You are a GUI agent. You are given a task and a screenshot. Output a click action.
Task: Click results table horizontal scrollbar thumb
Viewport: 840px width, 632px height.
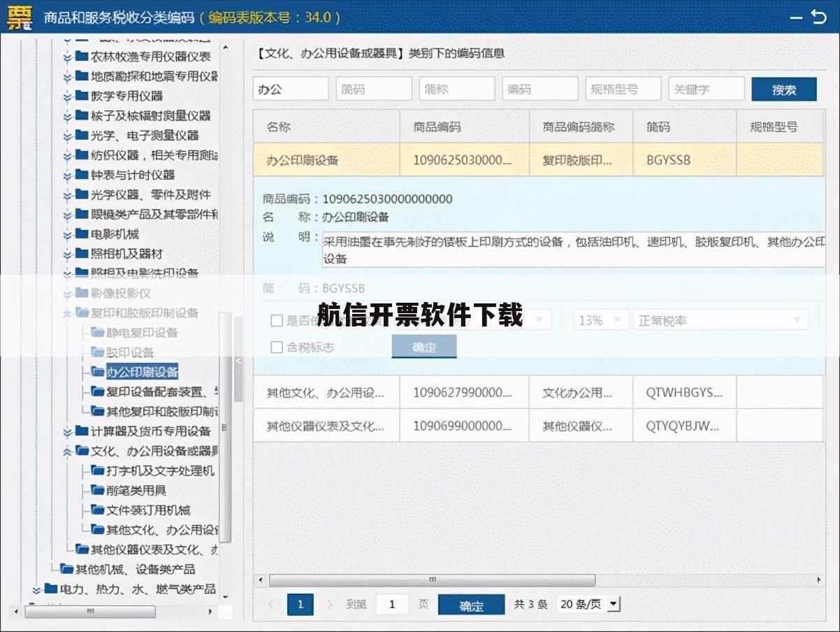coord(432,580)
